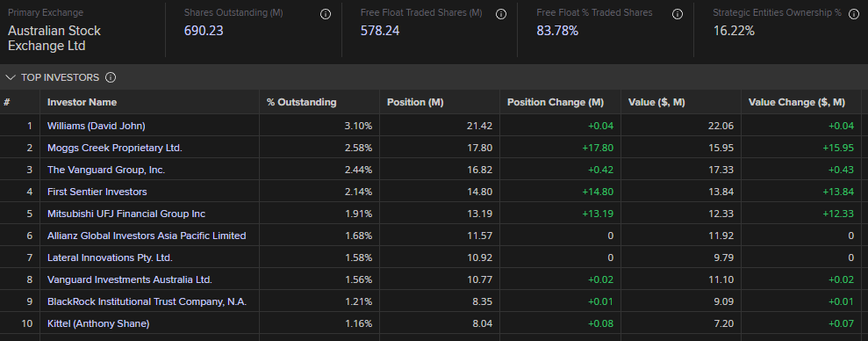Click info icon beside Free Float % Traded Shares
Screen dimensions: 868x341
click(x=677, y=14)
